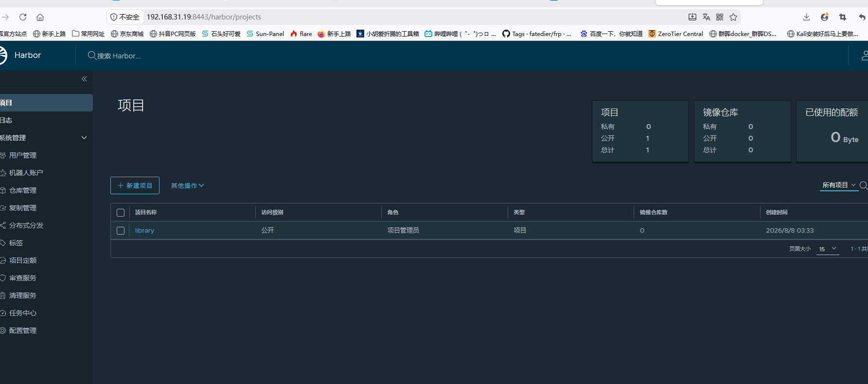Open 项目 in the sidebar

[46, 103]
